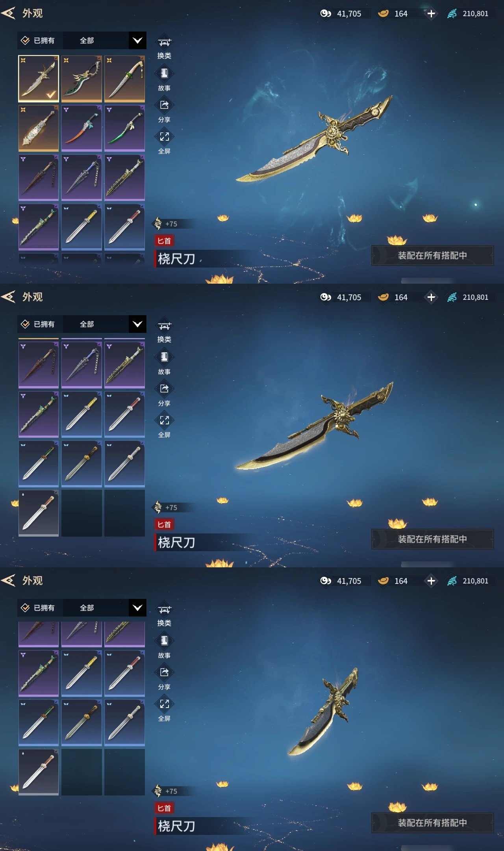Expand the 全部 dropdown arrow in topmost screen

click(x=137, y=41)
